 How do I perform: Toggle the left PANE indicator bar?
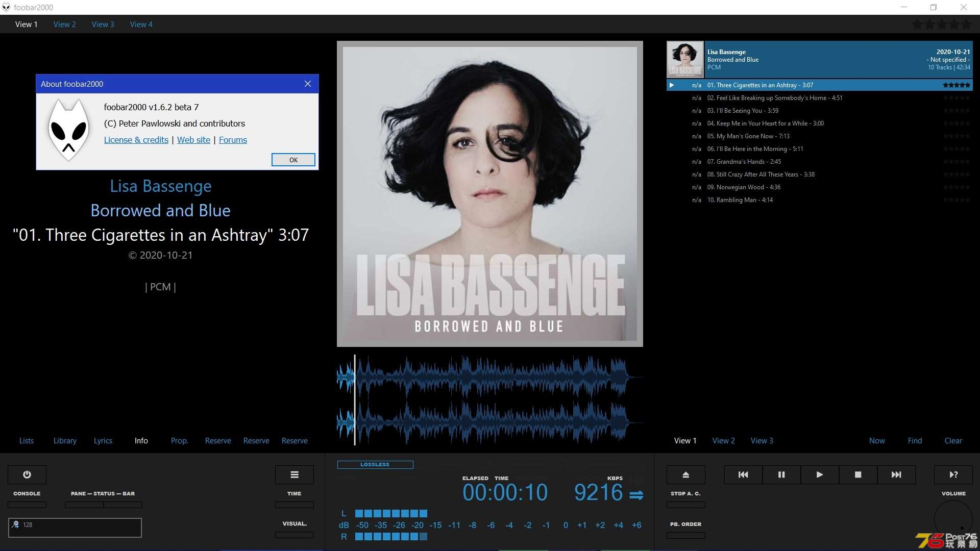84,505
